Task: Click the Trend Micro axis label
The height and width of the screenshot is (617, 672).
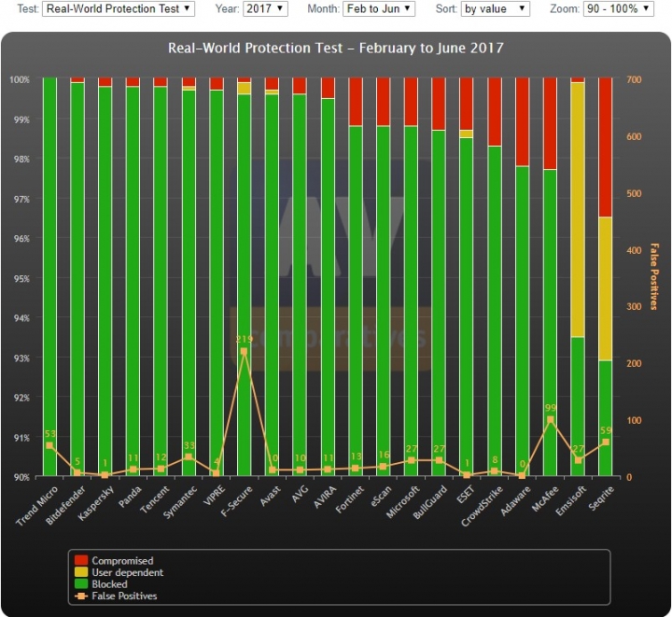Action: pos(37,506)
